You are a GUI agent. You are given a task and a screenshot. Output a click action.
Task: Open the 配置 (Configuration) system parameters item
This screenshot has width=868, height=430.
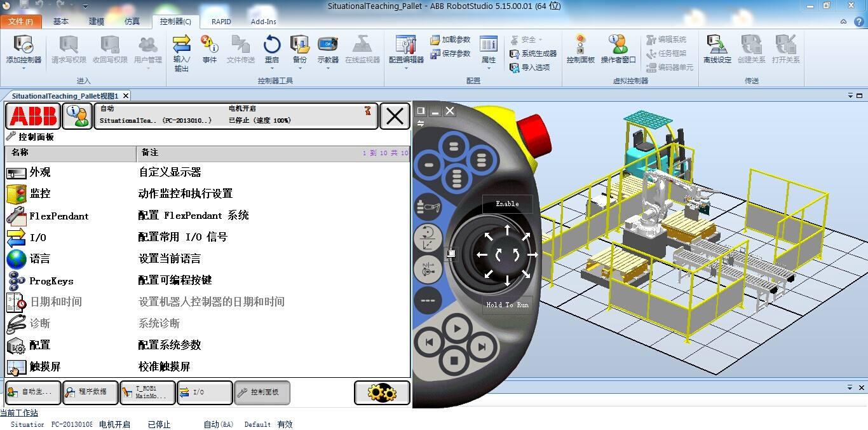coord(207,345)
